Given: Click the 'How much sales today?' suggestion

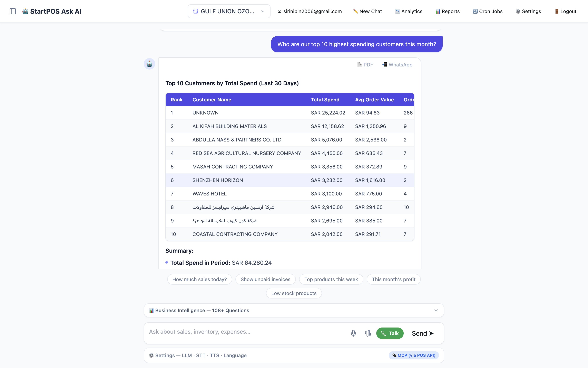Looking at the screenshot, I should (199, 279).
